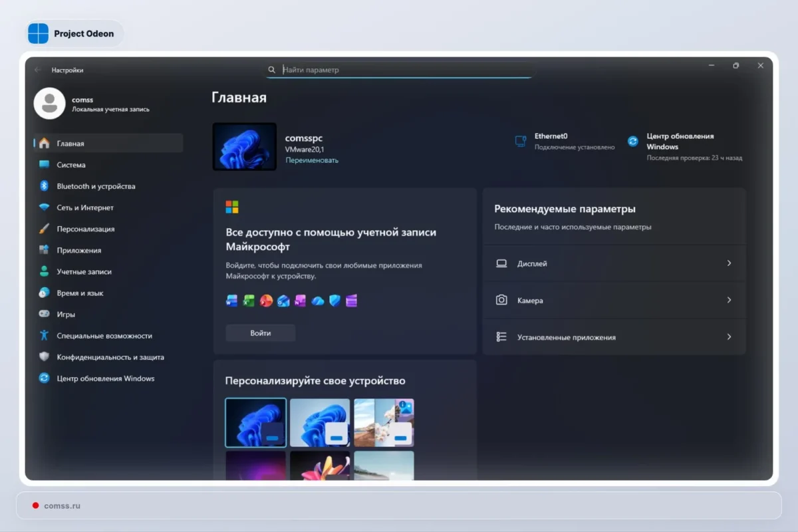Click the Defender shield app icon

tap(334, 301)
